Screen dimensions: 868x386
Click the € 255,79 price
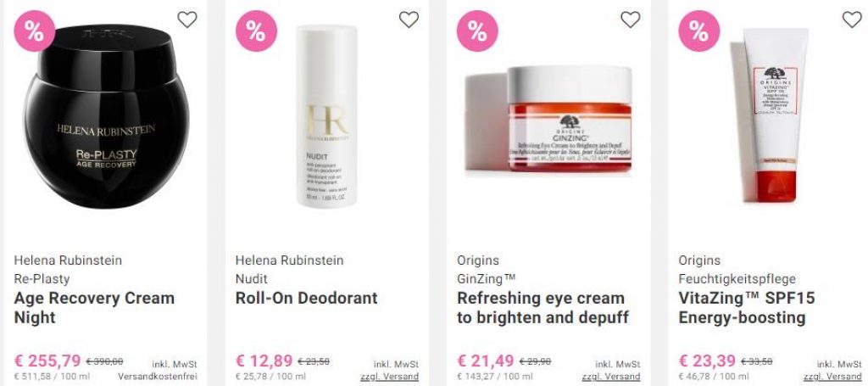coord(47,361)
